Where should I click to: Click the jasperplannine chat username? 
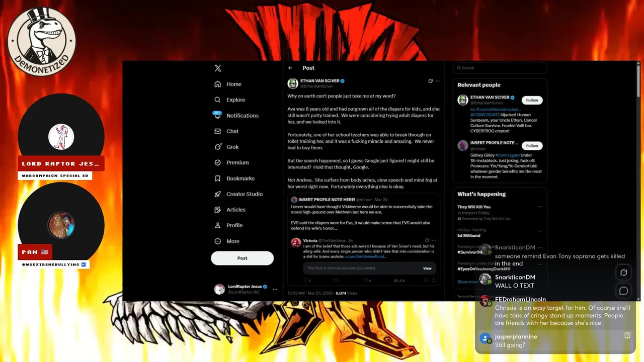[x=516, y=337]
